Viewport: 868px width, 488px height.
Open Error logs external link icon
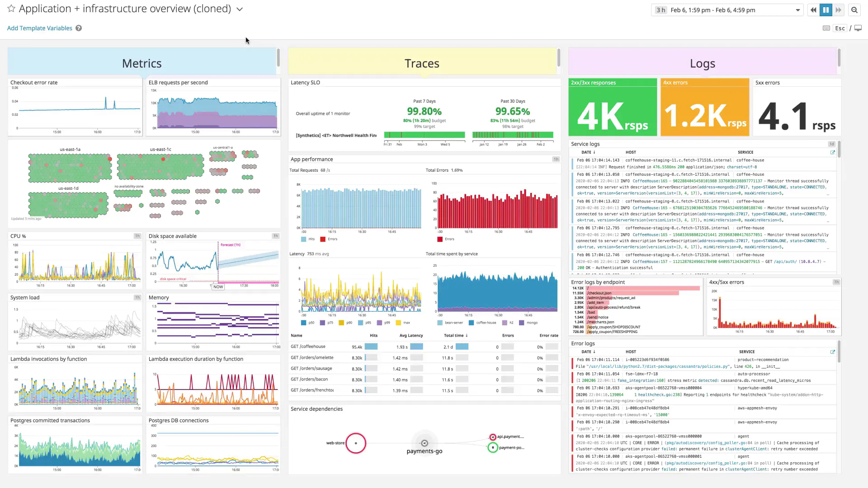point(832,352)
